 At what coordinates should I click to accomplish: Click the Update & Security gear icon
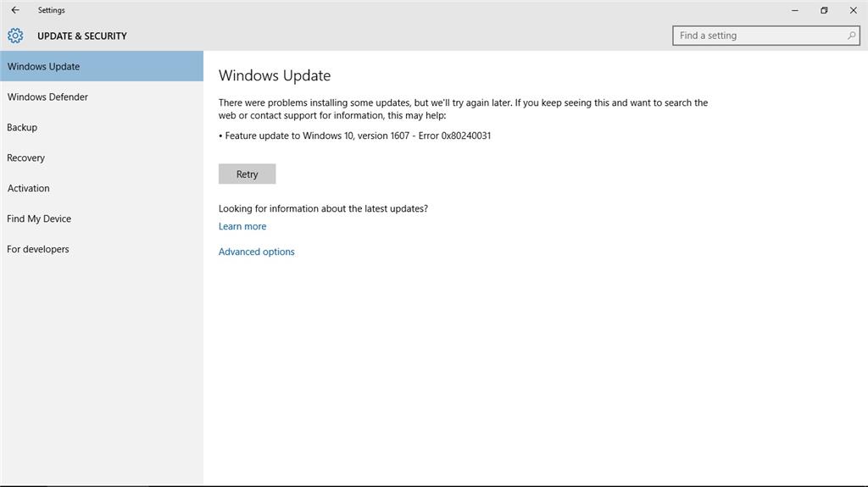(x=15, y=36)
